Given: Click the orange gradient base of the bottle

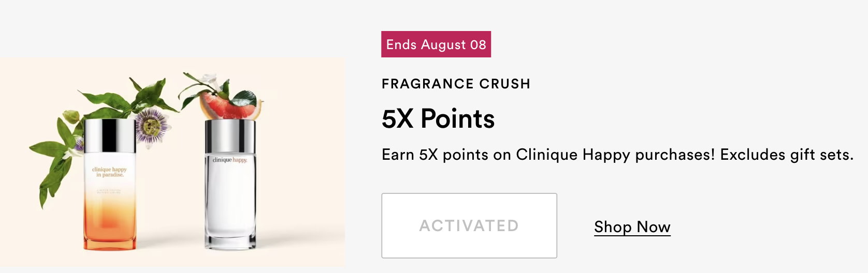Looking at the screenshot, I should (x=110, y=225).
